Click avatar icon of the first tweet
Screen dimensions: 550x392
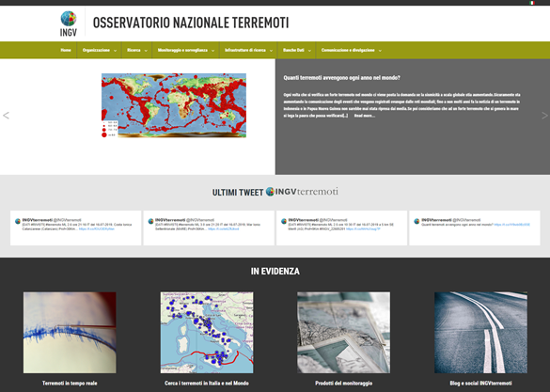coord(18,221)
